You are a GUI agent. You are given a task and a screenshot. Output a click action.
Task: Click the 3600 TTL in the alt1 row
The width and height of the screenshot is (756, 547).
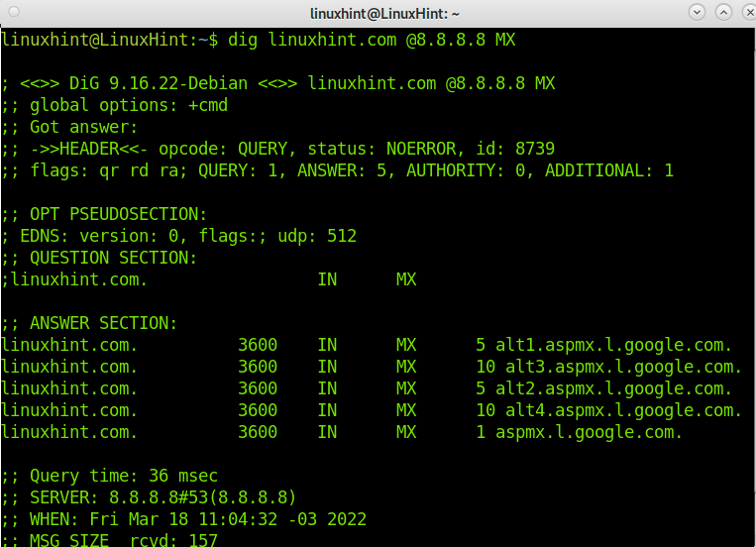point(258,345)
